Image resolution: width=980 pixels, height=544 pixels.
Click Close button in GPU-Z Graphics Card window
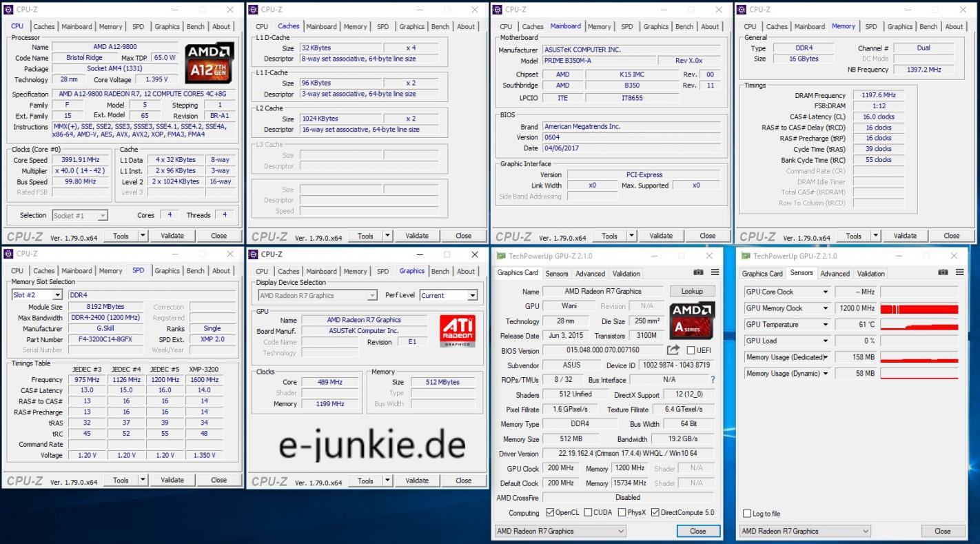pos(698,531)
